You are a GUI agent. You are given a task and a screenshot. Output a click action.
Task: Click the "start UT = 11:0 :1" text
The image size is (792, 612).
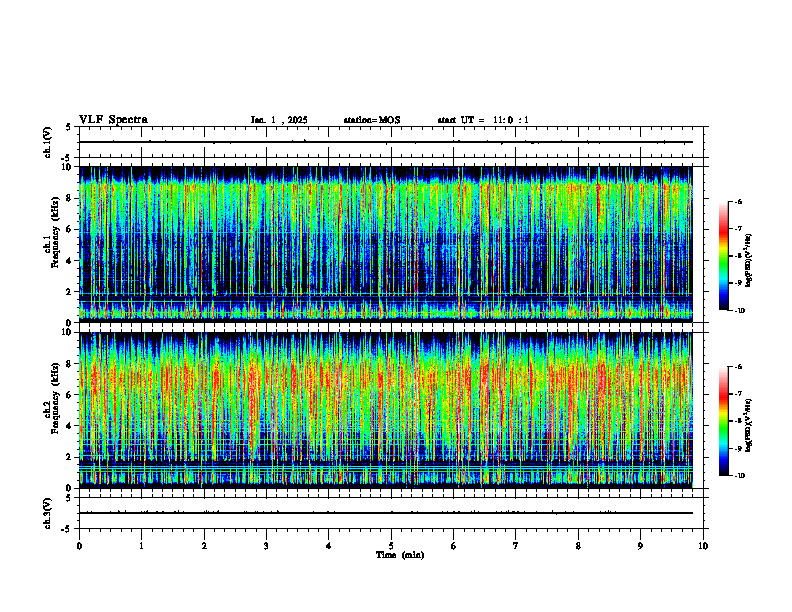[483, 120]
